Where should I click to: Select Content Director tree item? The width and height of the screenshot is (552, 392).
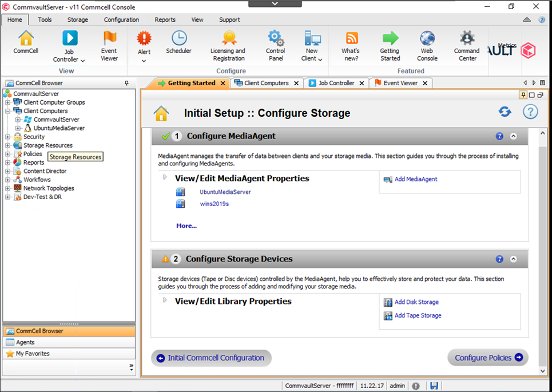45,171
